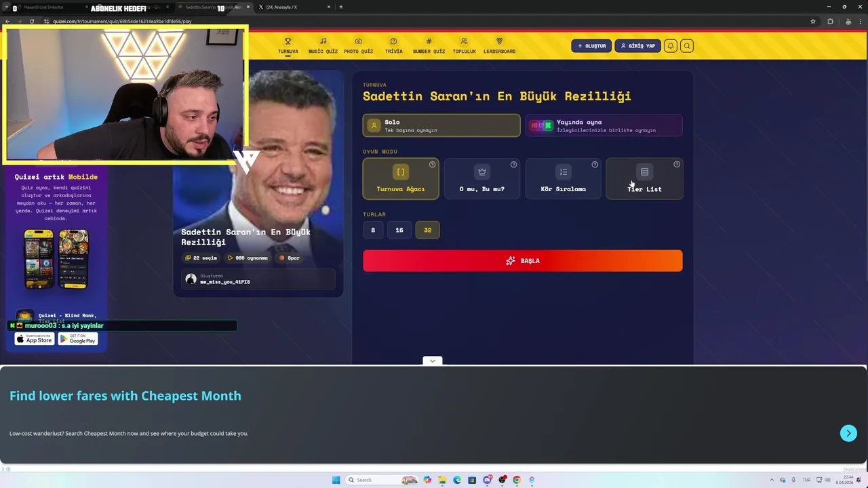Close the Anasayfa / X tab

[329, 7]
